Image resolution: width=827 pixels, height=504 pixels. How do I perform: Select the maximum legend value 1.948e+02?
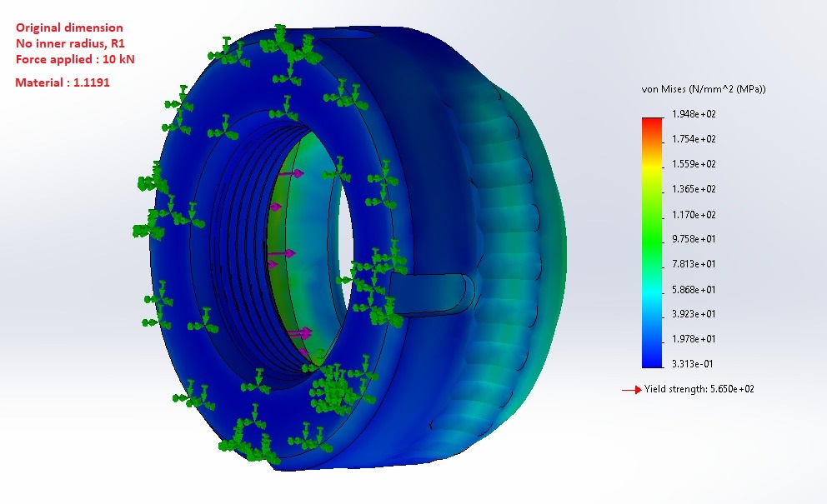click(x=694, y=114)
